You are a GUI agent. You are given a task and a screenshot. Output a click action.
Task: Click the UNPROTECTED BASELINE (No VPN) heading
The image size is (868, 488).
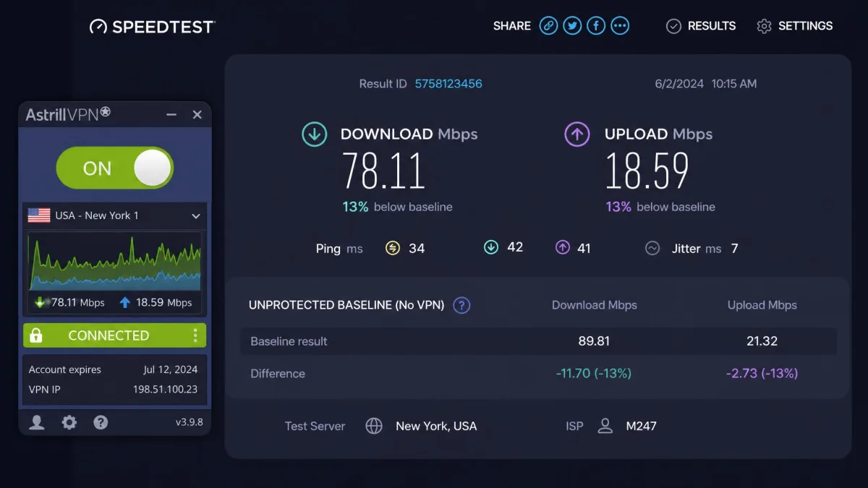[x=346, y=305]
